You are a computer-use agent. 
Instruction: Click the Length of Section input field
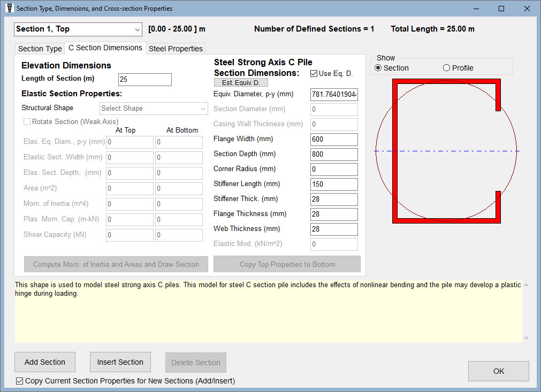click(145, 80)
